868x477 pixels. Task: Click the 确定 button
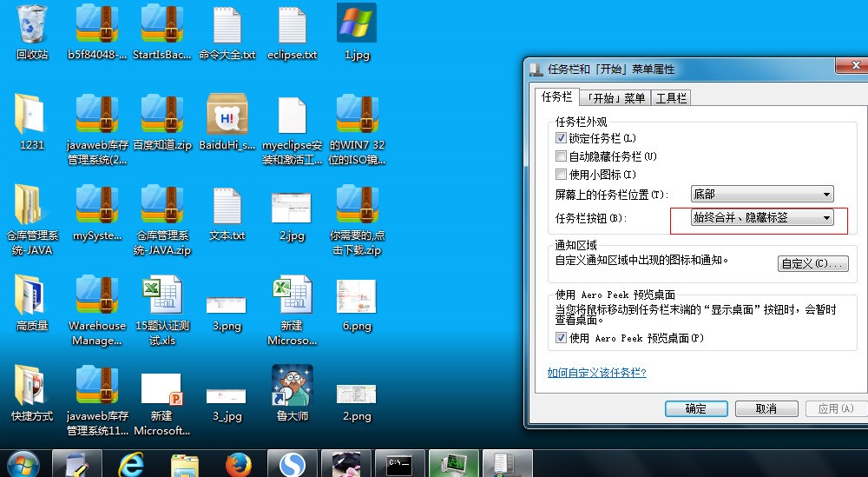tap(696, 409)
